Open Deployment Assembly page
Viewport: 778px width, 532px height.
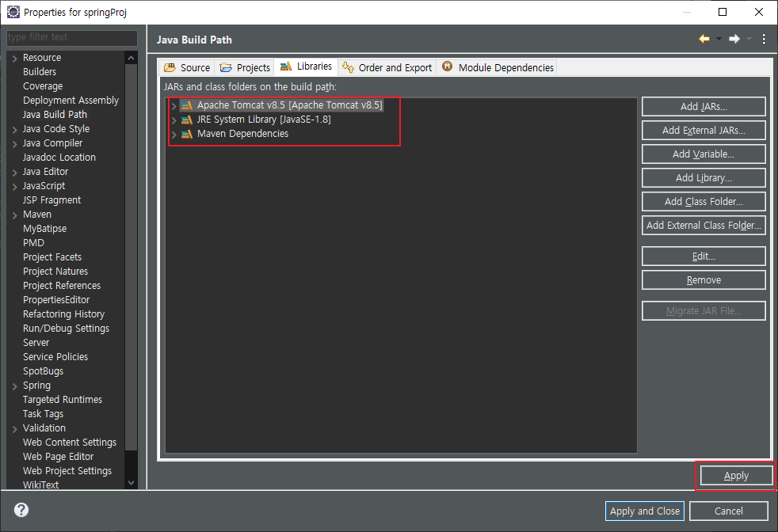tap(71, 101)
